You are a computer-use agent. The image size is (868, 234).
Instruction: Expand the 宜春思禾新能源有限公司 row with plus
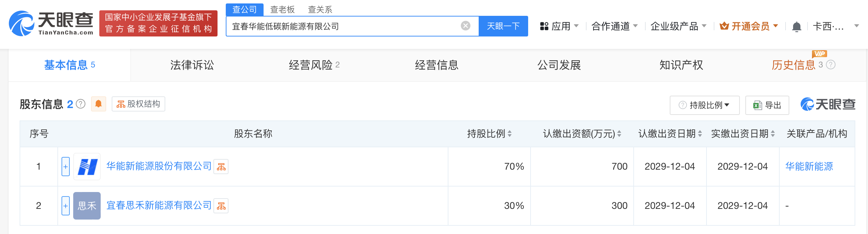coord(66,206)
